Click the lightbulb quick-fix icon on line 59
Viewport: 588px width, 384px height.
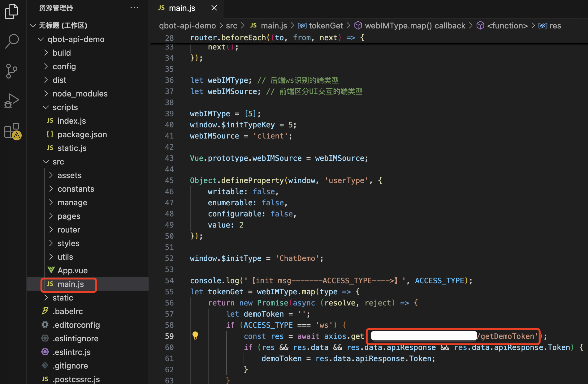pos(195,335)
